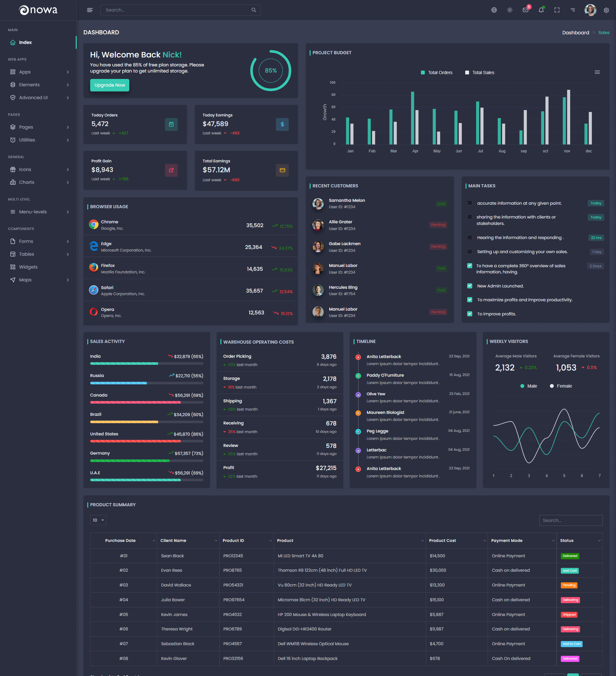The image size is (616, 676).
Task: Open the settings gear icon
Action: pos(606,10)
